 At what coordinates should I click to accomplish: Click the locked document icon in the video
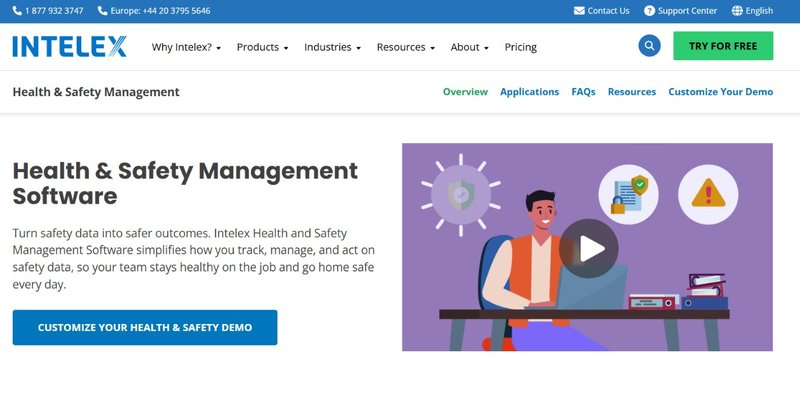[629, 194]
